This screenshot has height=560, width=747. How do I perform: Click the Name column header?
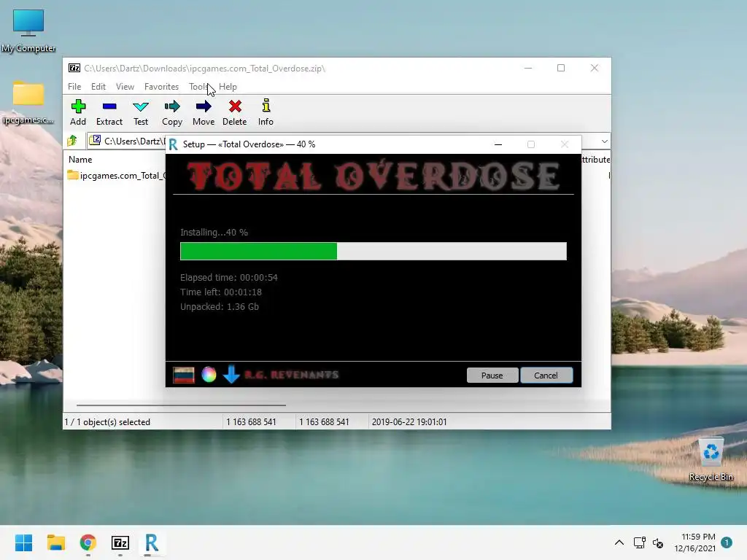pos(80,160)
